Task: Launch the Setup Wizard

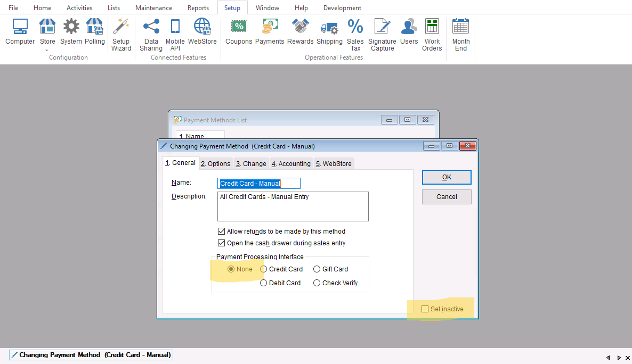Action: (x=121, y=34)
